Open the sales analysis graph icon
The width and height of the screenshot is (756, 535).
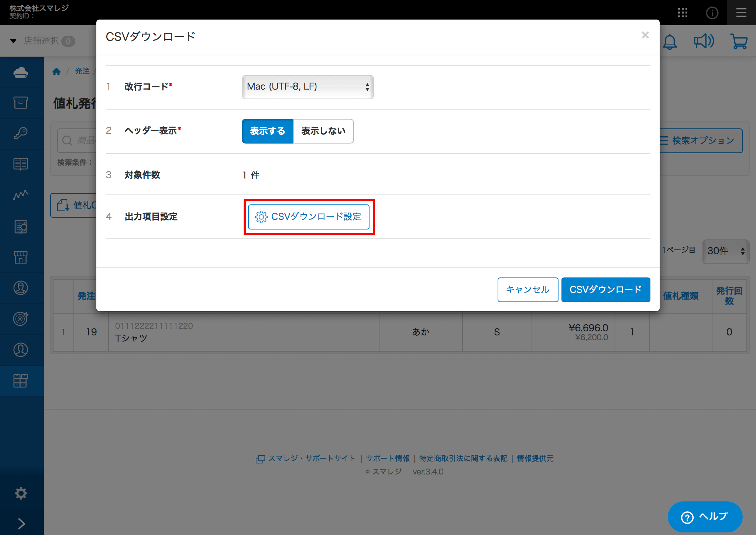21,195
